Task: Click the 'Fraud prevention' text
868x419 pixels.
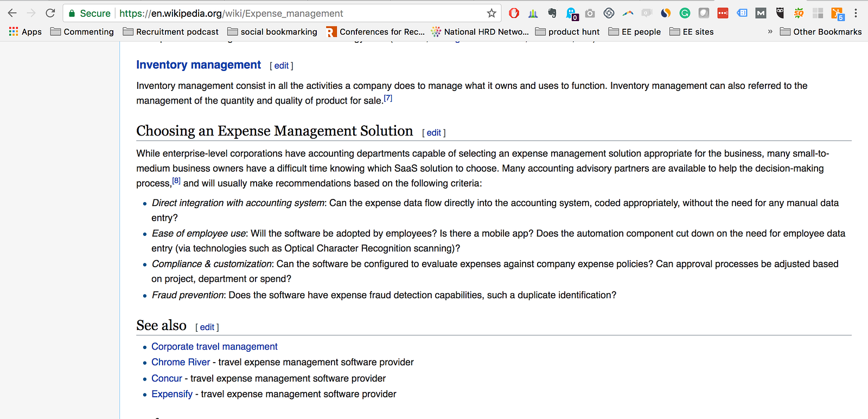Action: click(x=188, y=295)
